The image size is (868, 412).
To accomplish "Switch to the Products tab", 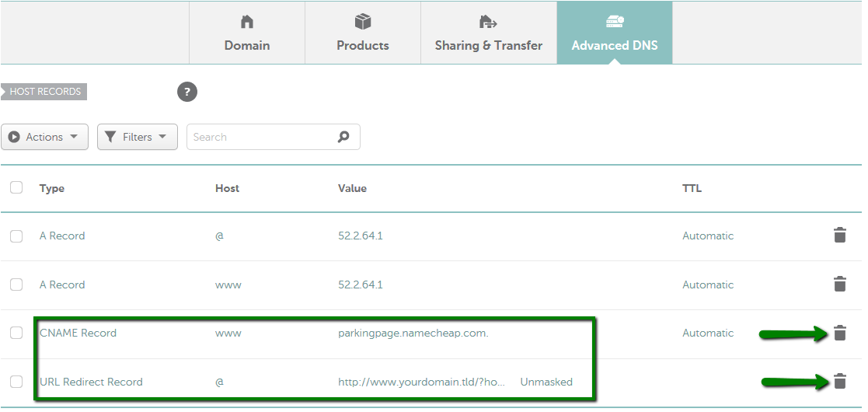I will click(363, 33).
